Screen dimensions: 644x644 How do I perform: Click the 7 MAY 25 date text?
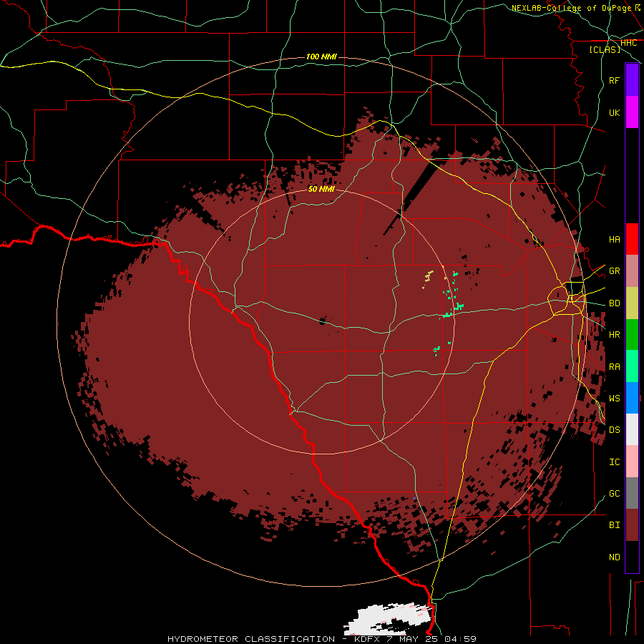tap(412, 639)
